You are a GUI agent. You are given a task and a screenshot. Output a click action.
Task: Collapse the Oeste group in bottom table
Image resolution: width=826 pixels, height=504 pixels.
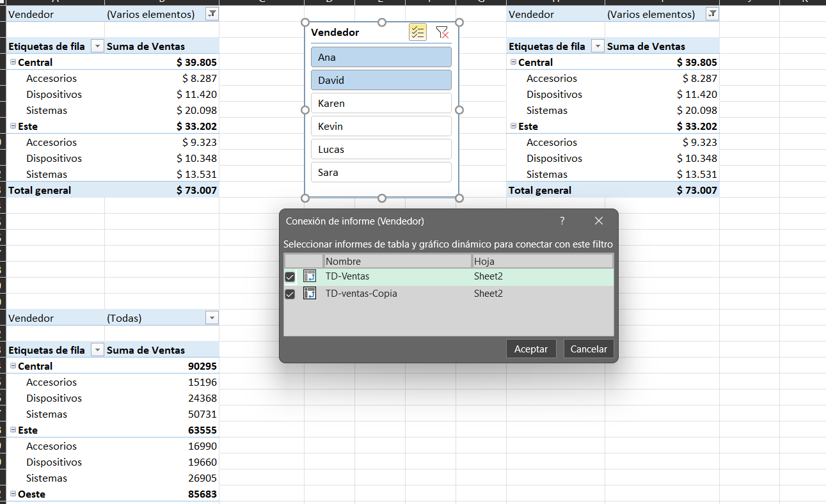(13, 494)
